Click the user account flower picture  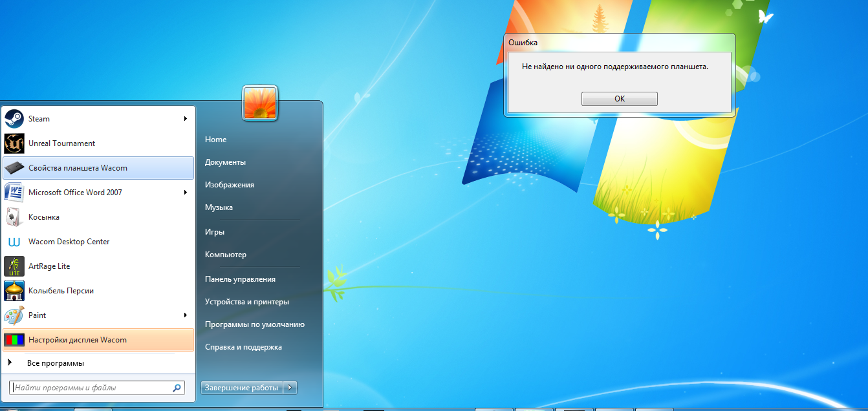coord(260,103)
